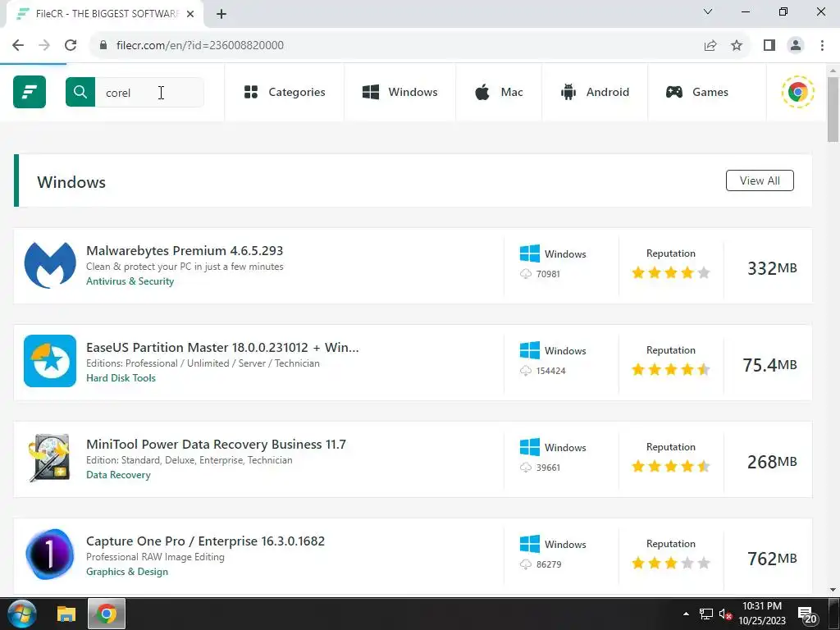The height and width of the screenshot is (630, 840).
Task: Click the address bar URL
Action: point(200,45)
